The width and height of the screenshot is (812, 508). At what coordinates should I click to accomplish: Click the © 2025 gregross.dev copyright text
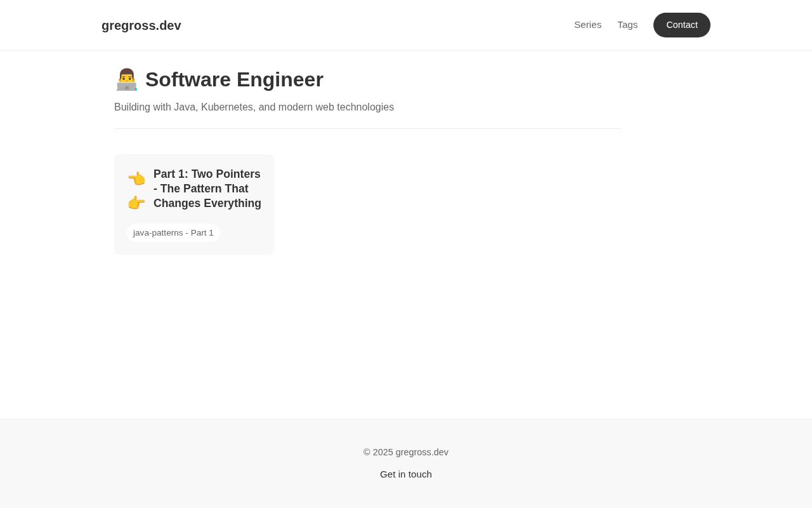coord(406,452)
